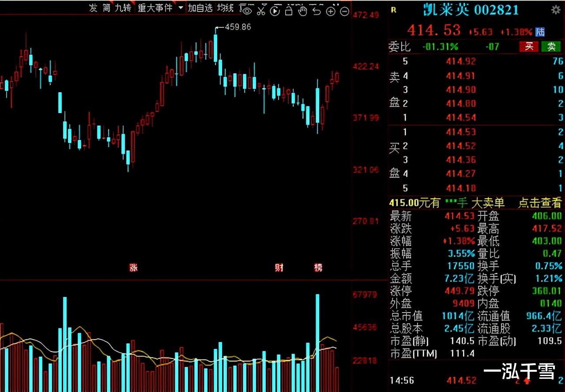Click the 涨停 price 449.79

point(460,291)
